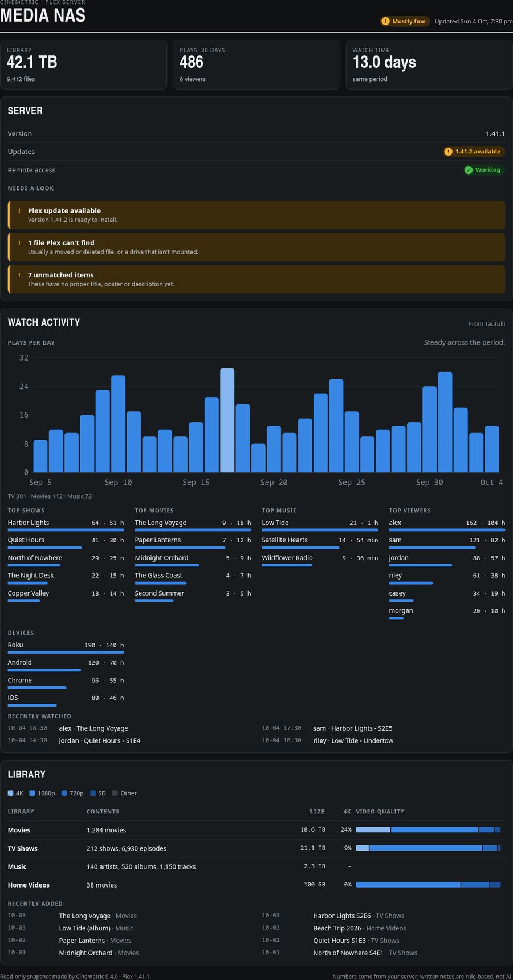The height and width of the screenshot is (980, 513).
Task: Click the 4K legend color swatch
Action: click(x=10, y=793)
